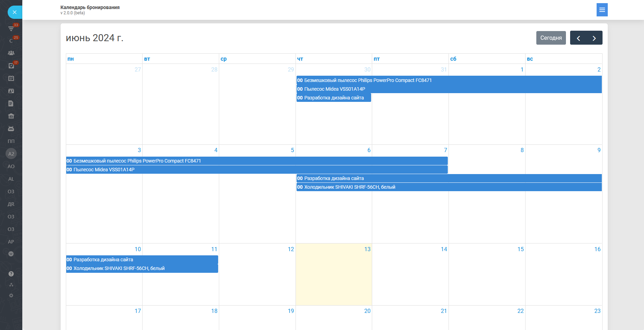Click the day number 23
Screen dimensions: 644x330
tap(597, 311)
